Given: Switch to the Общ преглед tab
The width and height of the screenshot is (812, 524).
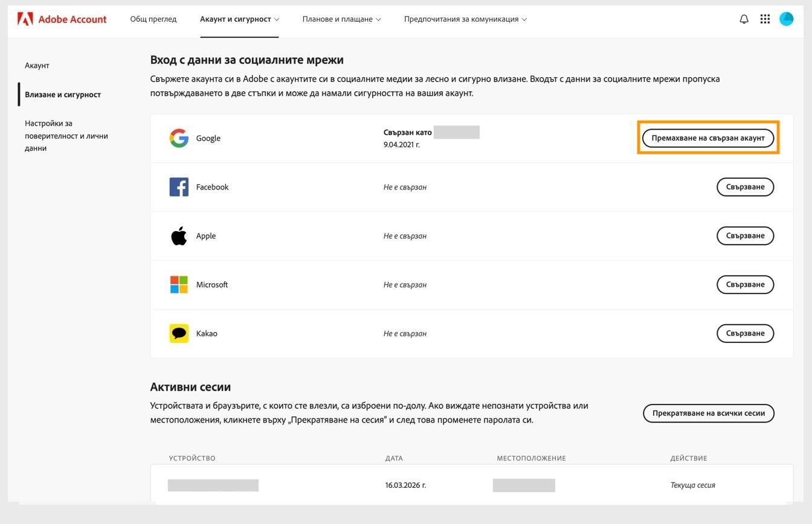Looking at the screenshot, I should click(x=152, y=19).
